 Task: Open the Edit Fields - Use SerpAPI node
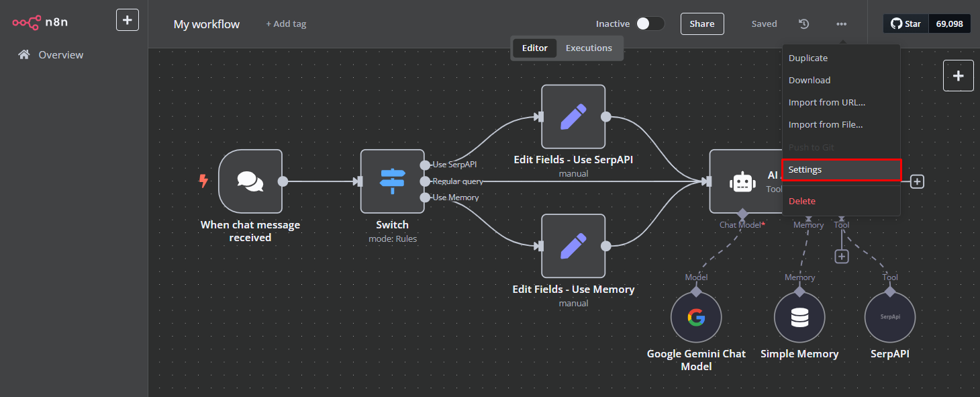[573, 117]
